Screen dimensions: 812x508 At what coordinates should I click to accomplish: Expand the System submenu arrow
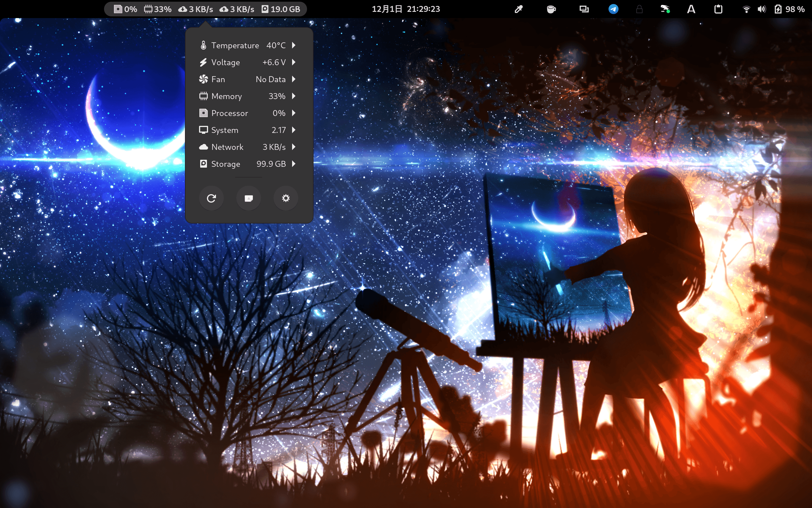[x=294, y=130]
